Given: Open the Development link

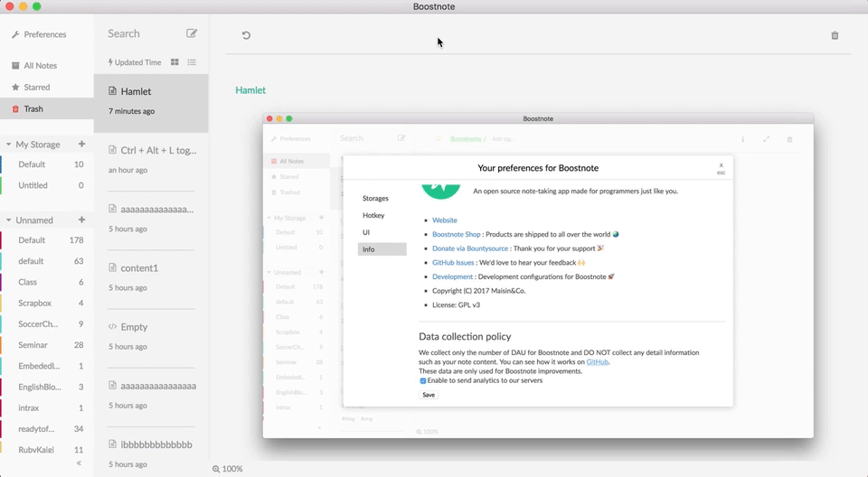Looking at the screenshot, I should pyautogui.click(x=452, y=276).
